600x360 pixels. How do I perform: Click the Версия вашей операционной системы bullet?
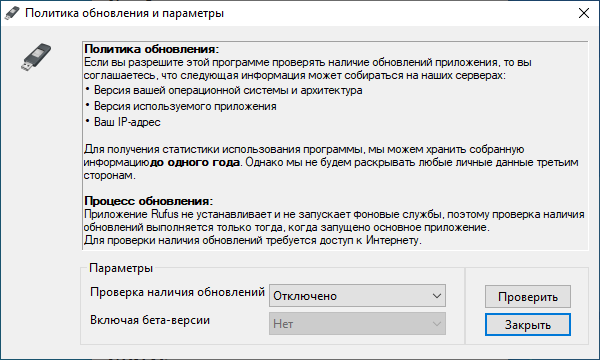point(228,90)
